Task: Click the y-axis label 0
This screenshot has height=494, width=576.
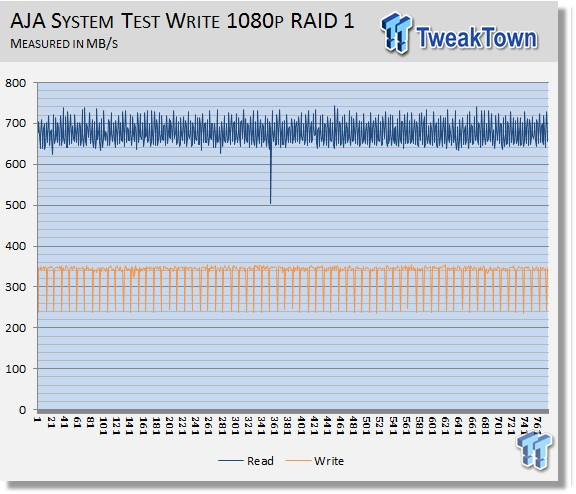Action: (x=23, y=410)
